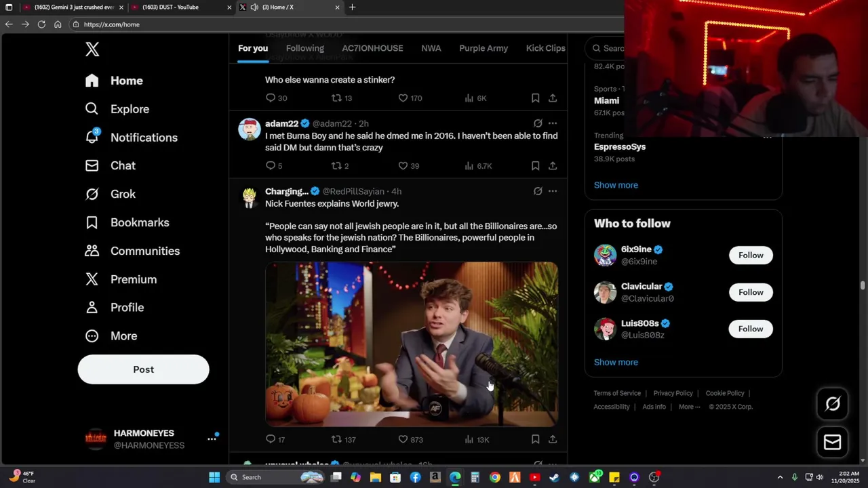This screenshot has height=488, width=868.
Task: Repost the stinker post with 13 reposts
Action: (341, 98)
